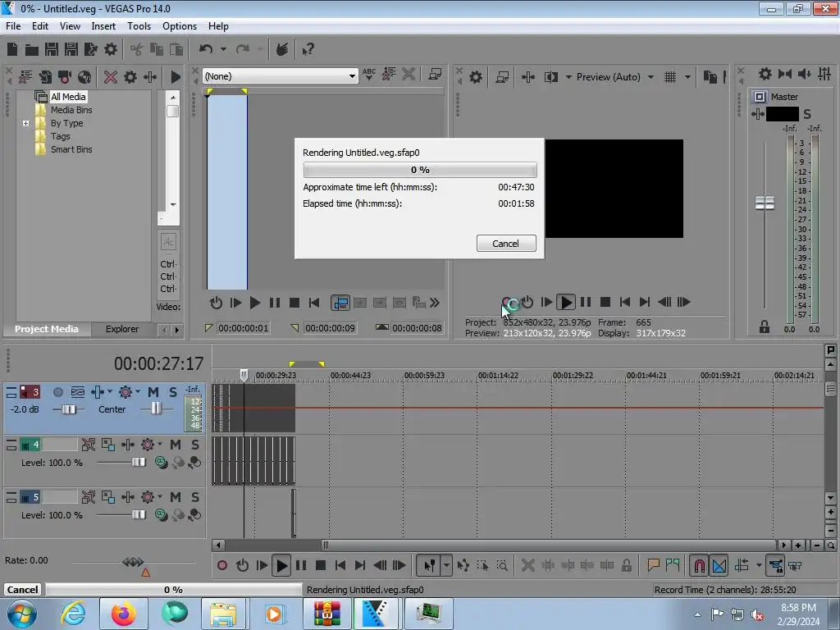
Task: Click the Insert Region icon
Action: [x=673, y=565]
